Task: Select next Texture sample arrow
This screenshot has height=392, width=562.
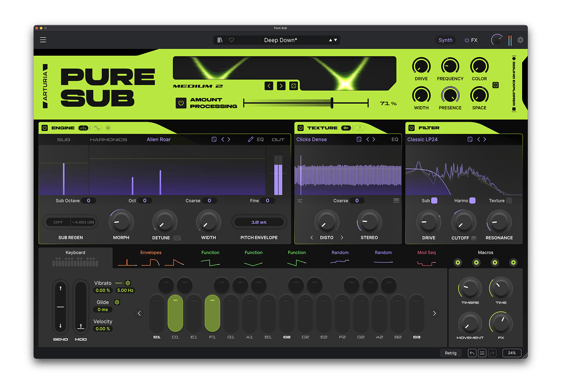Action: 374,140
